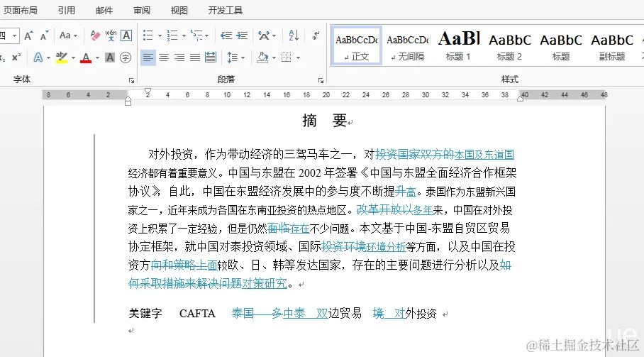644x357 pixels.
Task: Open the 引用 tab
Action: click(67, 10)
